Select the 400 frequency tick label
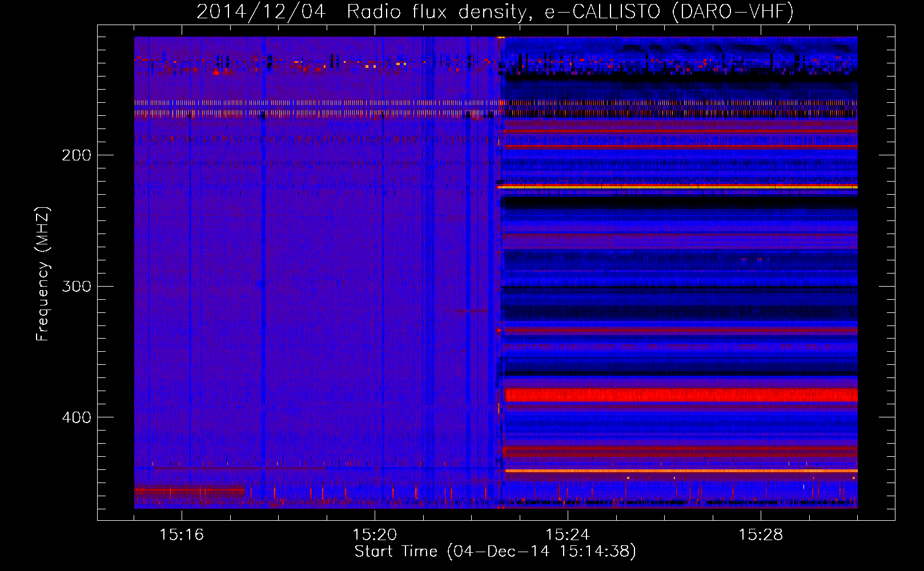 coord(77,417)
